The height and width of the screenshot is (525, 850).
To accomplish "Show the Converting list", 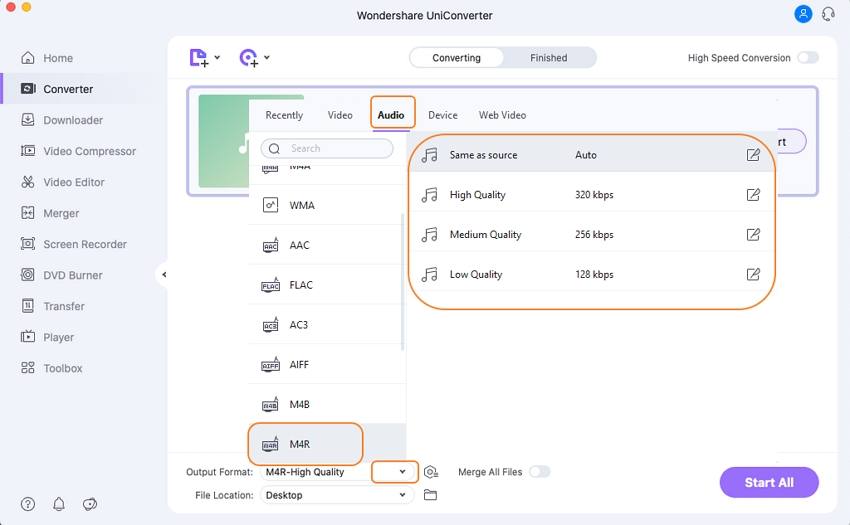I will (456, 57).
